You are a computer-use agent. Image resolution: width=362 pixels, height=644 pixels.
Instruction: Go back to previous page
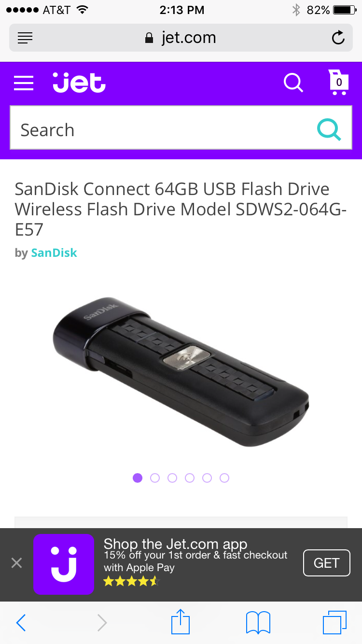point(21,623)
